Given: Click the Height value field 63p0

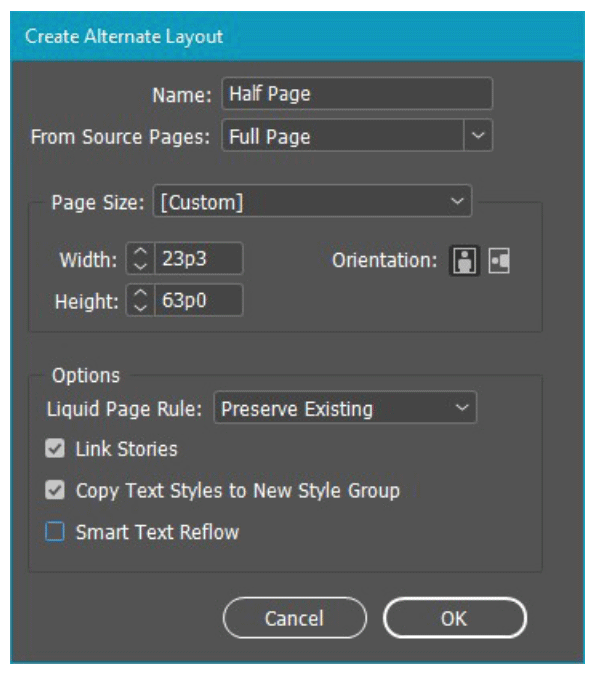Looking at the screenshot, I should pyautogui.click(x=199, y=300).
